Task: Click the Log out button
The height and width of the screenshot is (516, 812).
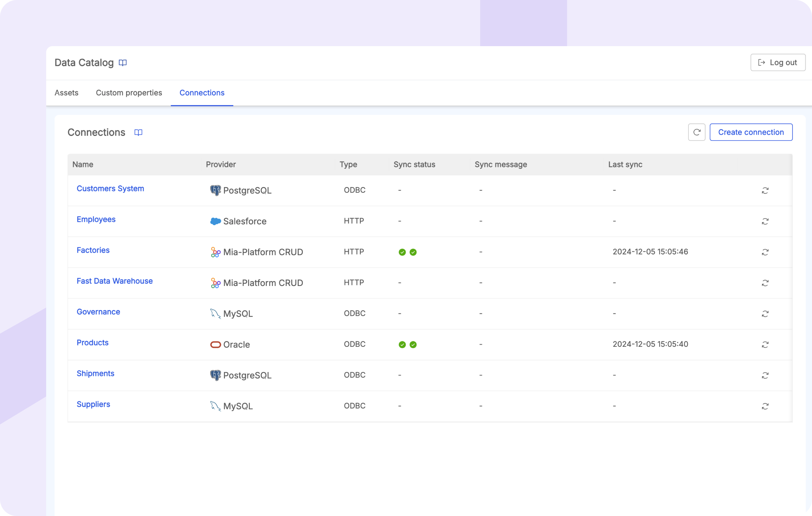Action: (778, 62)
